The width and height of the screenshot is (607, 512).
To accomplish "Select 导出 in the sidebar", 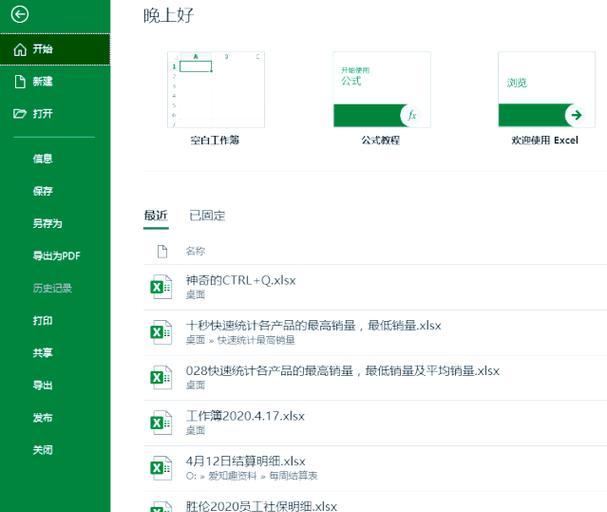I will 43,385.
